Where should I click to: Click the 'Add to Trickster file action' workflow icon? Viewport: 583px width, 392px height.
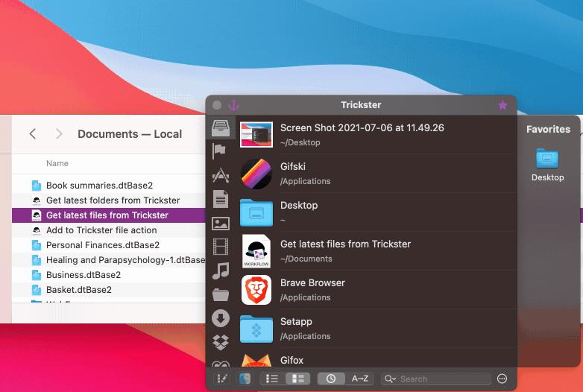37,230
